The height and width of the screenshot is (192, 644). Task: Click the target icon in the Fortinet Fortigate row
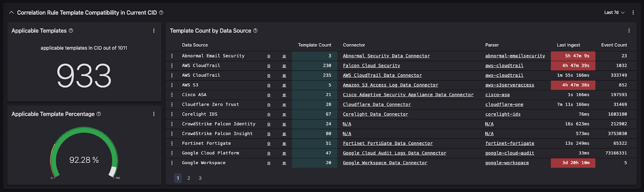pos(269,143)
